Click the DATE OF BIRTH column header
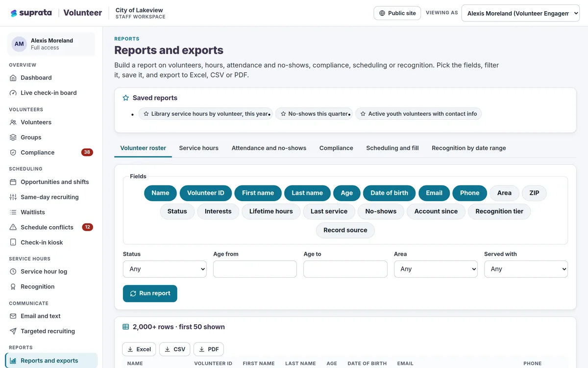 point(367,364)
